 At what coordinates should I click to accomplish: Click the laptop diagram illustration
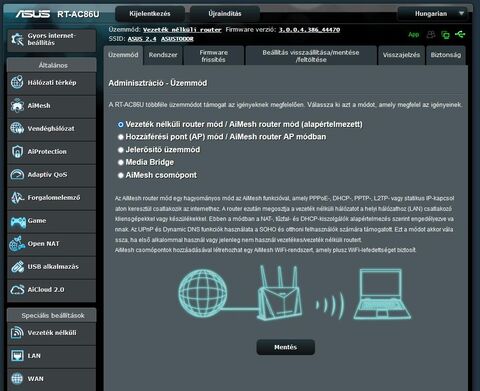point(382,294)
